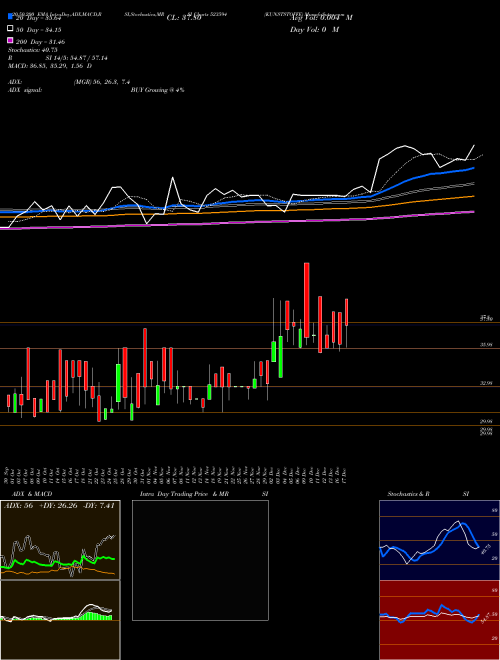Click the 'SI 14/3: 34.87 / 57.14' value
Viewport: 500px width, 660px height.
pyautogui.click(x=77, y=58)
